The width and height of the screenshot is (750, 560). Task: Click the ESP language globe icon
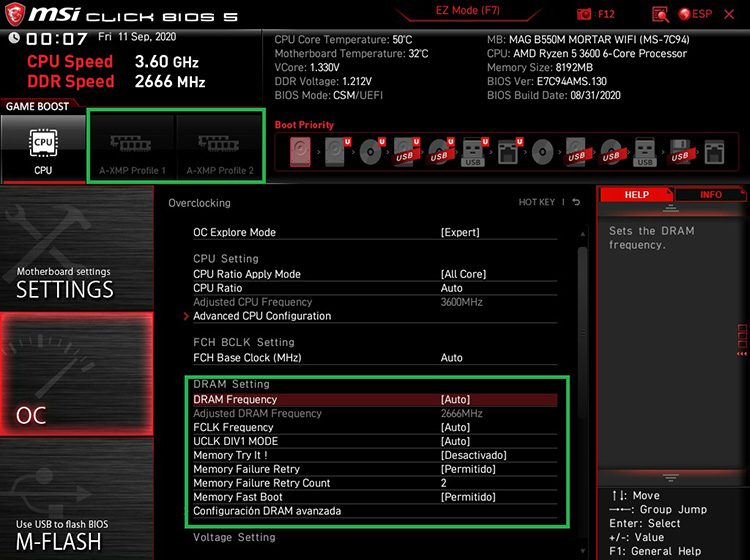685,14
